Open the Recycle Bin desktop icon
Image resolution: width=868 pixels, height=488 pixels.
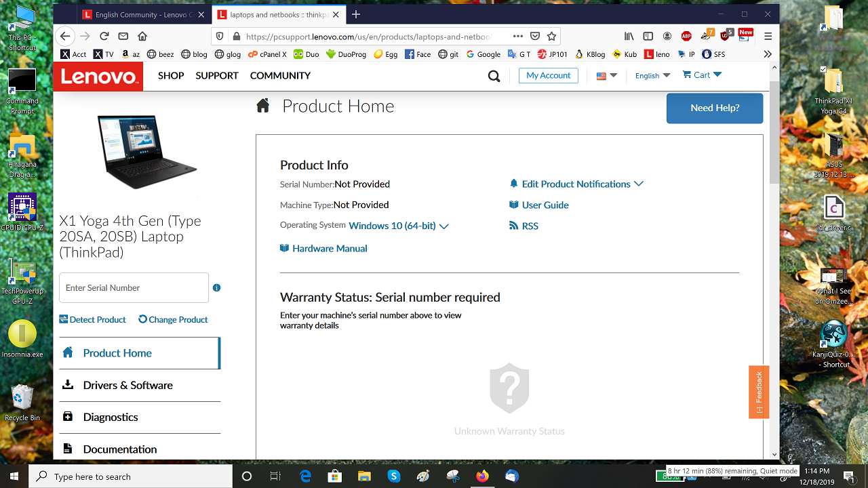[x=22, y=403]
